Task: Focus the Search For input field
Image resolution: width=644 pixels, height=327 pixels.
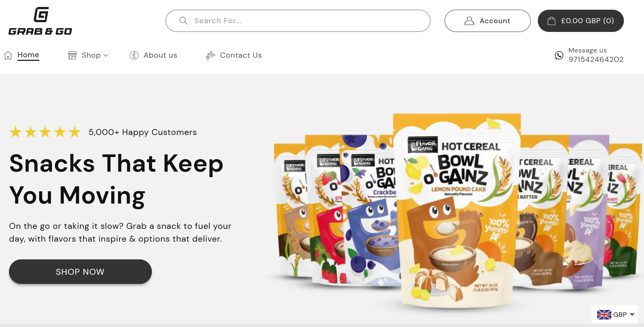Action: click(307, 21)
